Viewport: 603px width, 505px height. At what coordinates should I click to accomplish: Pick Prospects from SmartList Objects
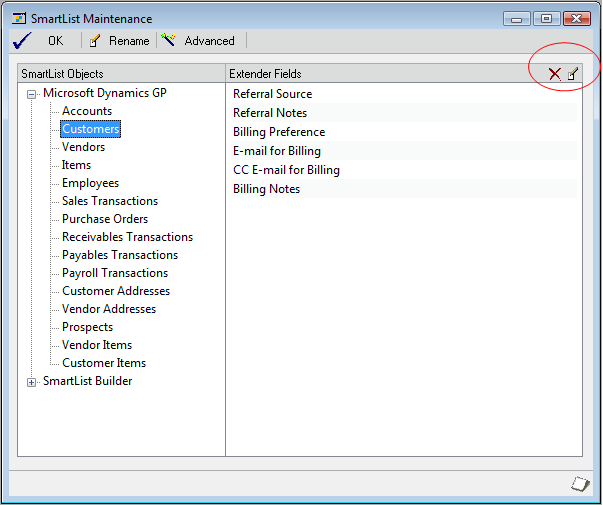87,327
